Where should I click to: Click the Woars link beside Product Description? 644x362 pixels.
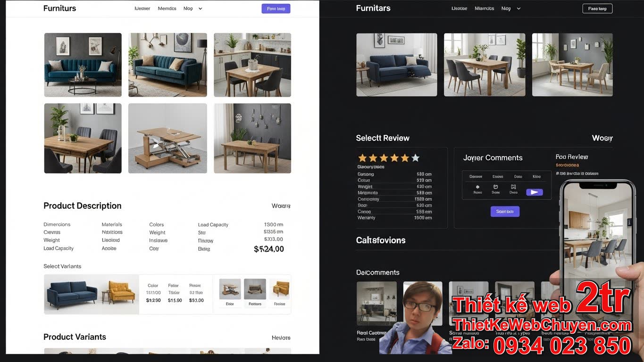pos(281,206)
